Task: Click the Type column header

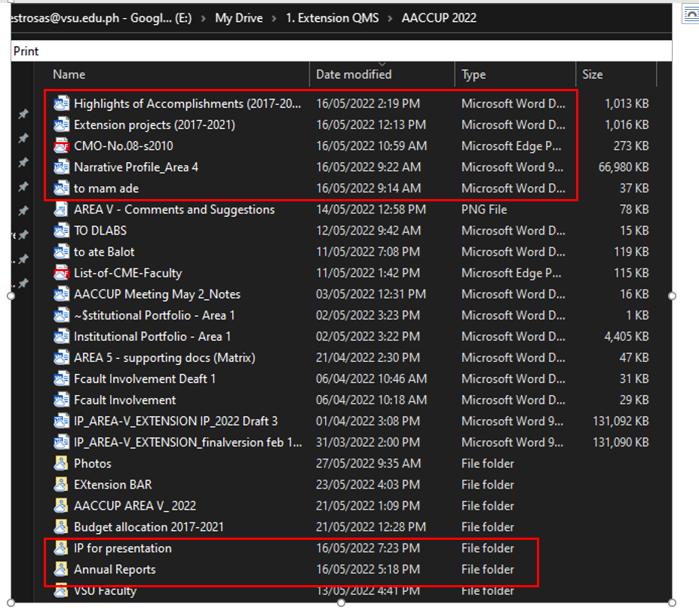Action: click(x=474, y=75)
